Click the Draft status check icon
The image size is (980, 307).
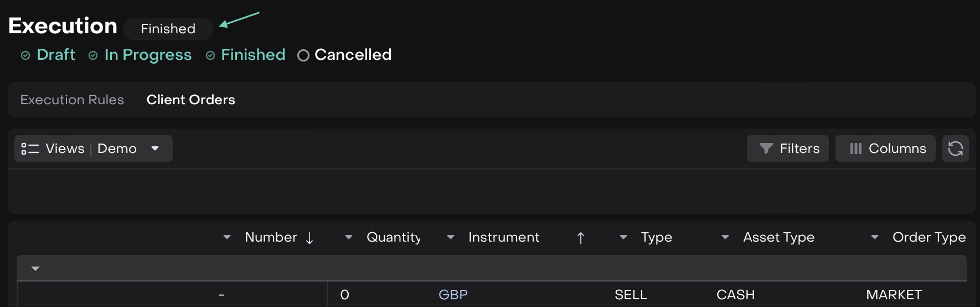(25, 55)
